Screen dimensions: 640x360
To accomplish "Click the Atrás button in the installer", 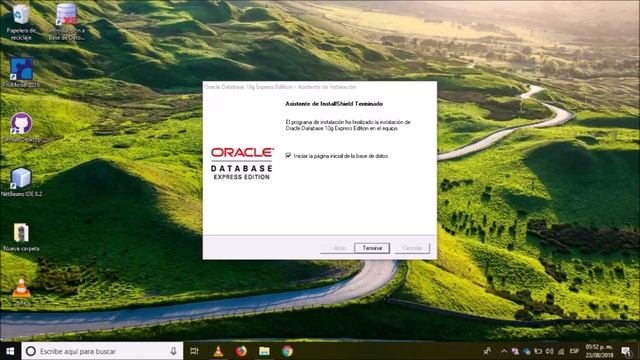I will click(x=337, y=248).
